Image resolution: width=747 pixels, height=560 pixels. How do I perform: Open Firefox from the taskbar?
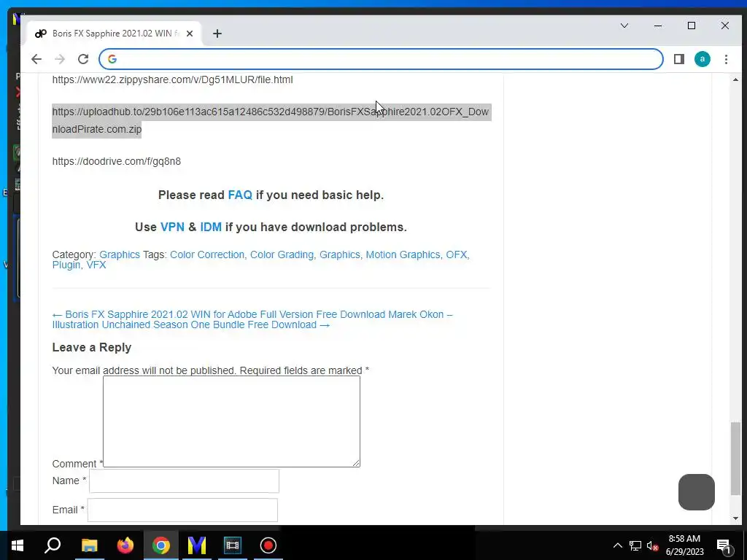tap(125, 545)
